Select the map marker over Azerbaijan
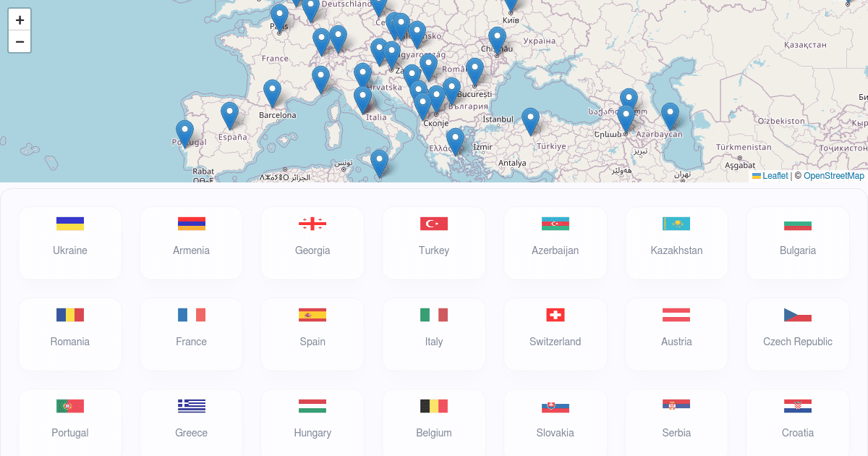Viewport: 868px width, 456px height. click(x=670, y=115)
